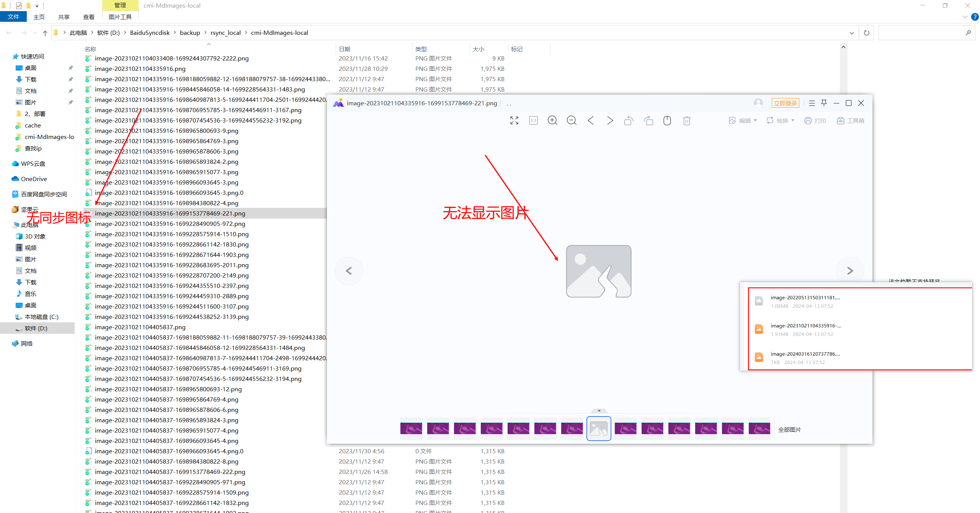Click the 1:1 actual size icon
This screenshot has width=980, height=513.
point(533,121)
